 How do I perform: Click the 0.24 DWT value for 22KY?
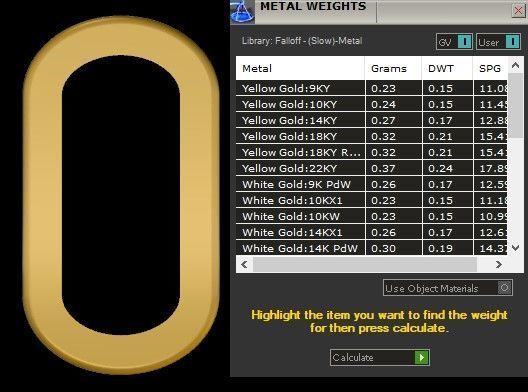440,168
